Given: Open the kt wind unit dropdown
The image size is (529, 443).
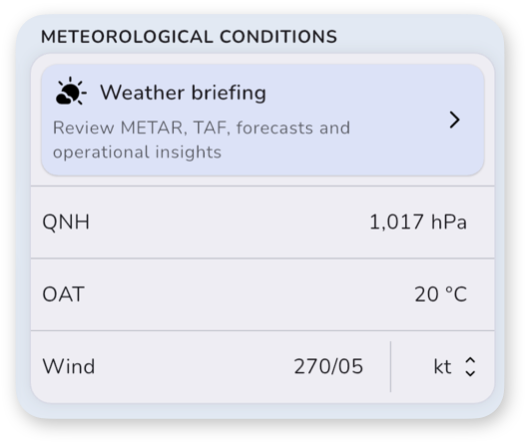Looking at the screenshot, I should [454, 367].
